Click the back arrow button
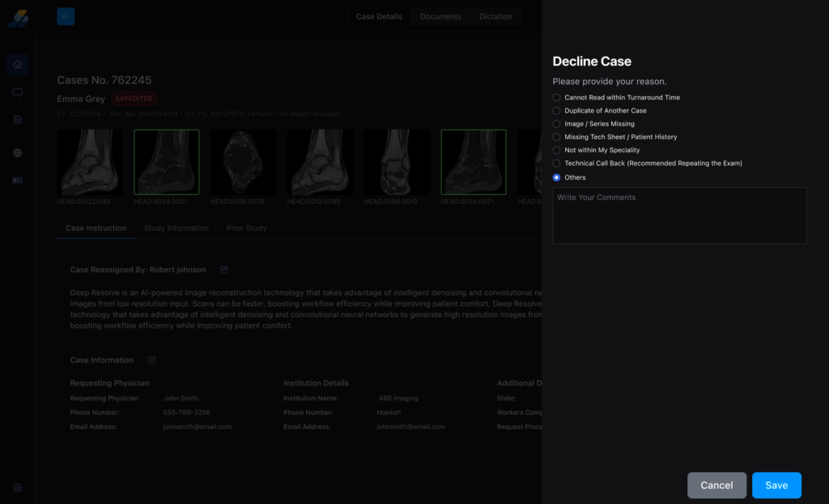 click(x=66, y=16)
